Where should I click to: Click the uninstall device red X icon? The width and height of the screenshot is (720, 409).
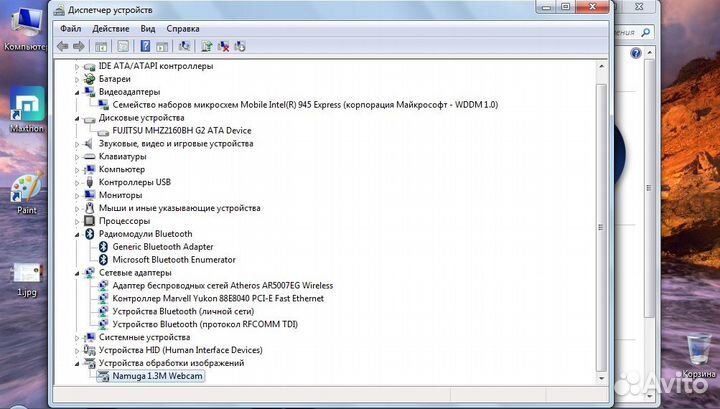223,46
